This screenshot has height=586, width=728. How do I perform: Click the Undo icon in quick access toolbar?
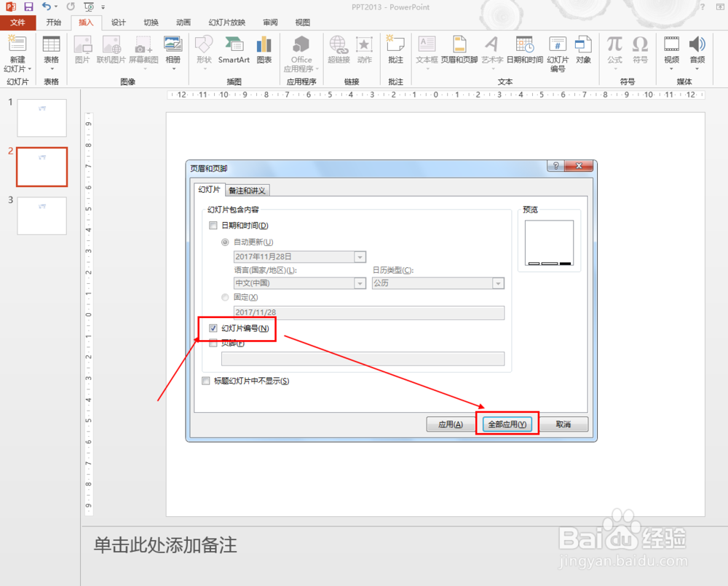pyautogui.click(x=46, y=7)
